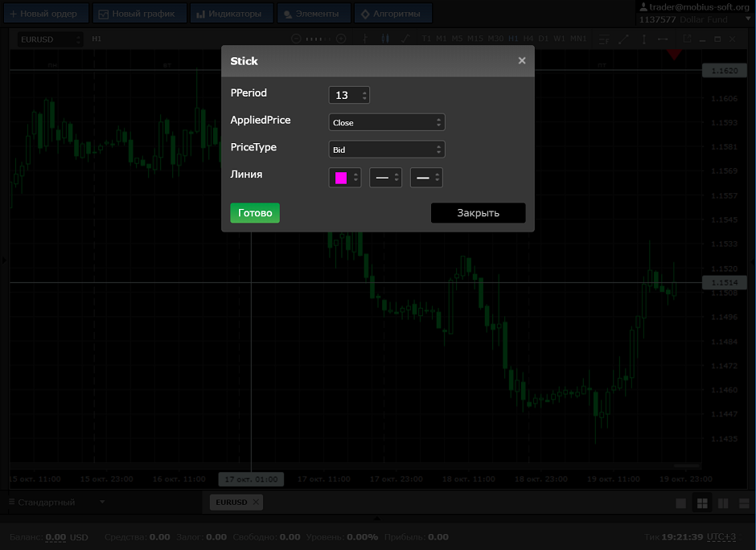Image resolution: width=756 pixels, height=550 pixels.
Task: Close the Stick dialog with X icon
Action: click(522, 61)
